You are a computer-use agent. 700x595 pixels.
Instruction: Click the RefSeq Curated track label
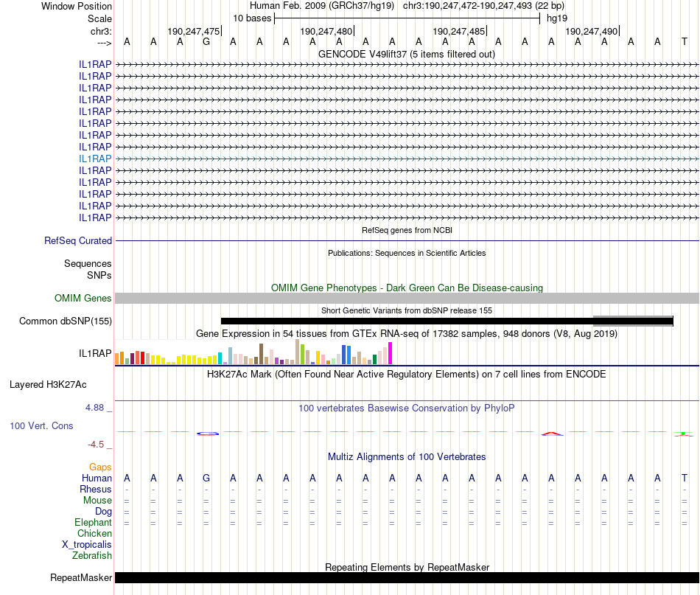(78, 240)
